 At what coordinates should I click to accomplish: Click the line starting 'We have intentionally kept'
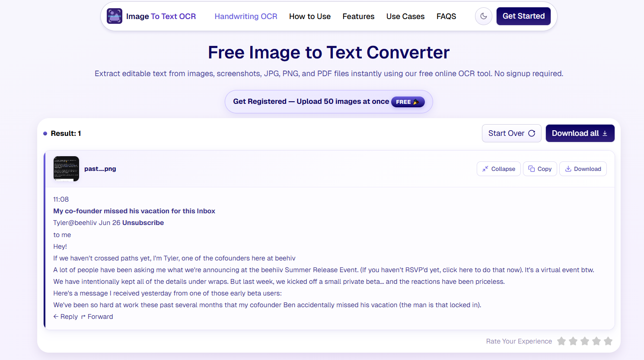[279, 282]
